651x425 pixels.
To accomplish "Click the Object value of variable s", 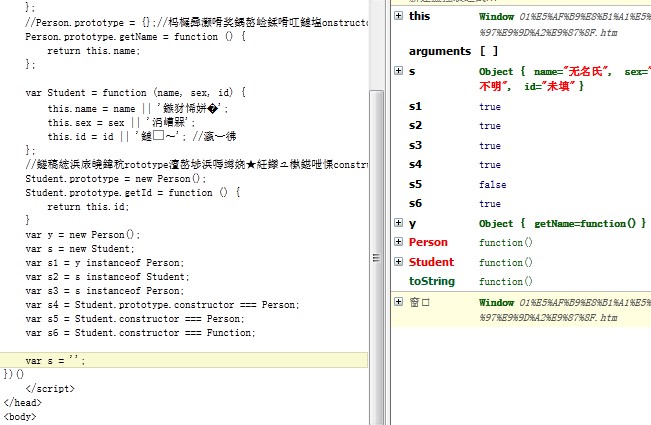I will click(565, 78).
